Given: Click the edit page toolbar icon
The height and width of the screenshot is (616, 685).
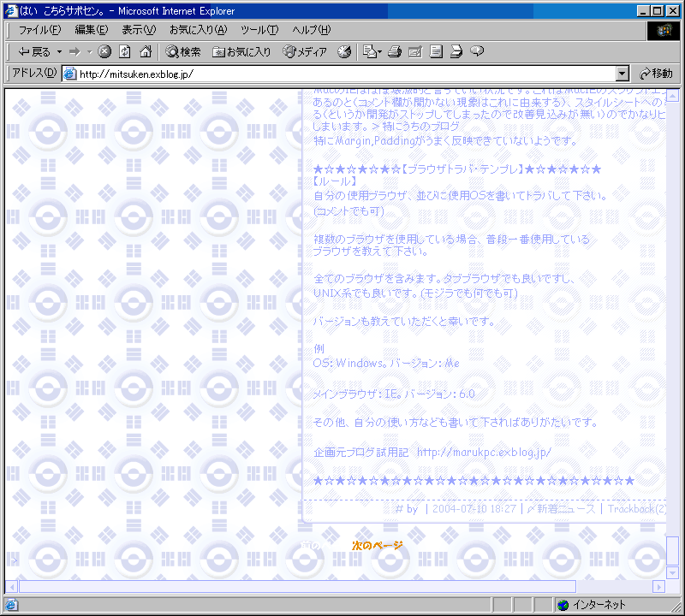Looking at the screenshot, I should 415,52.
